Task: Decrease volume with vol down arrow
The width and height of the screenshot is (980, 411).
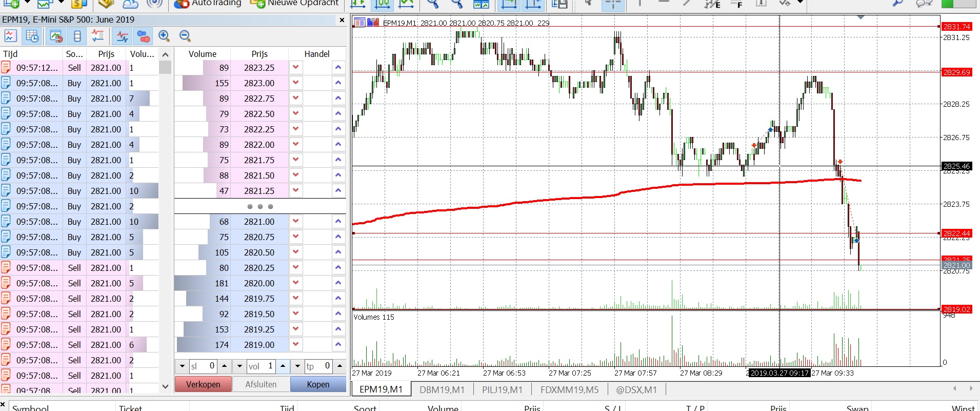Action: pos(239,366)
